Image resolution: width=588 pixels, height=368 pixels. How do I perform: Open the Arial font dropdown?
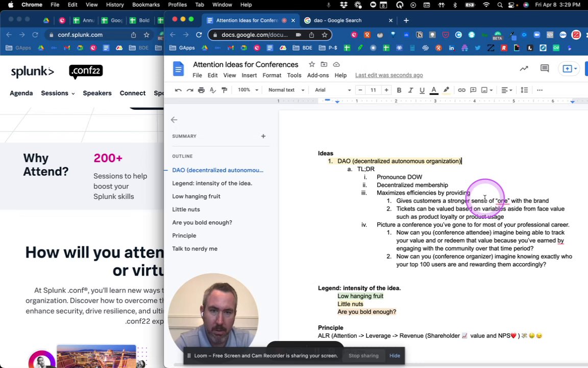[x=333, y=90]
